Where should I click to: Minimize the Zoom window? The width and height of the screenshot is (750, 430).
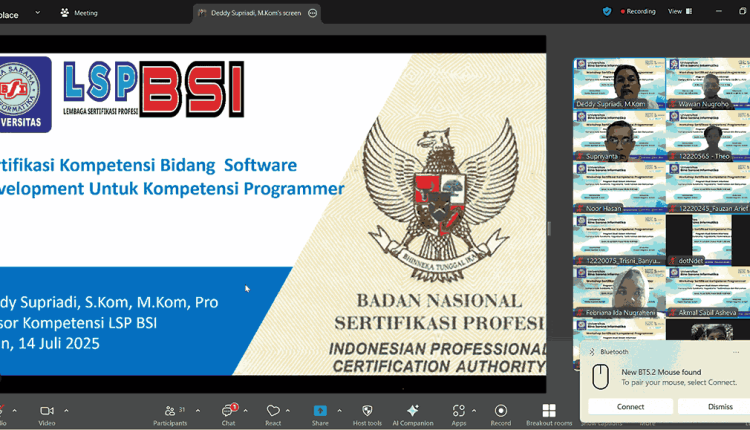718,11
